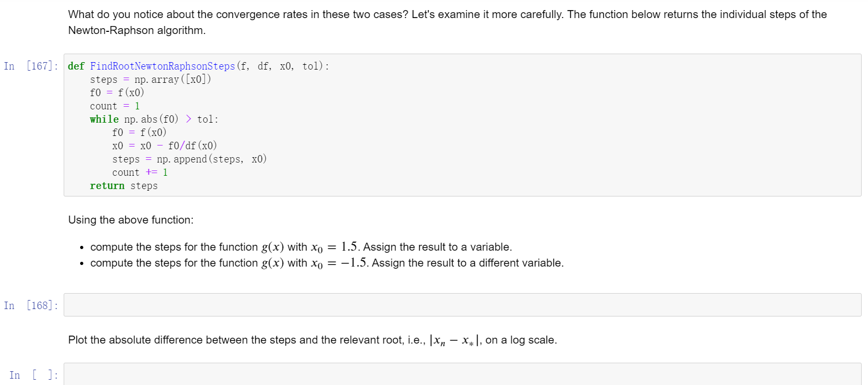Screen dimensions: 868x385
Task: Click the In [168] prompt label
Action: (32, 305)
